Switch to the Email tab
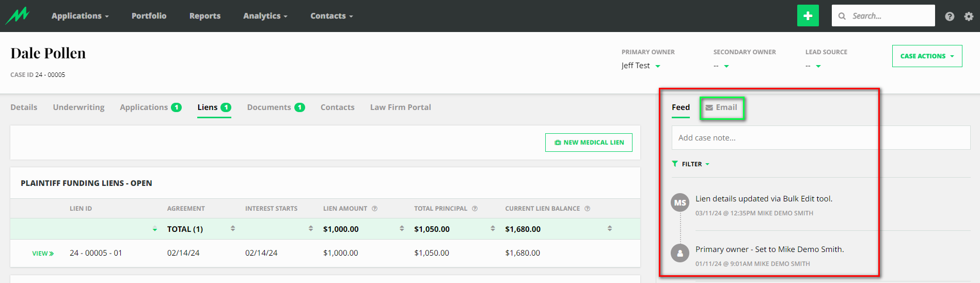Image resolution: width=980 pixels, height=283 pixels. 722,107
